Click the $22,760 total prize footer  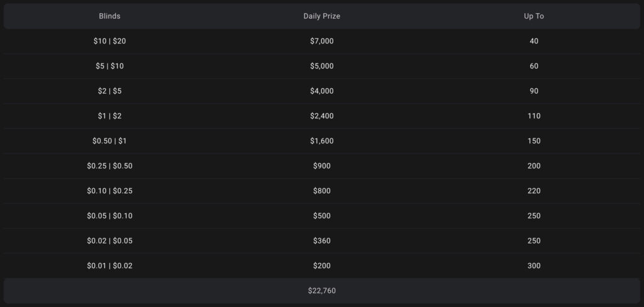pos(321,291)
